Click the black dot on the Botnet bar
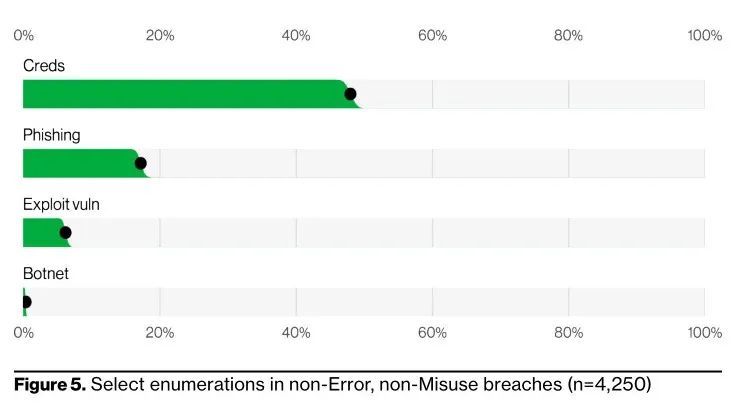746x417 pixels. click(25, 302)
